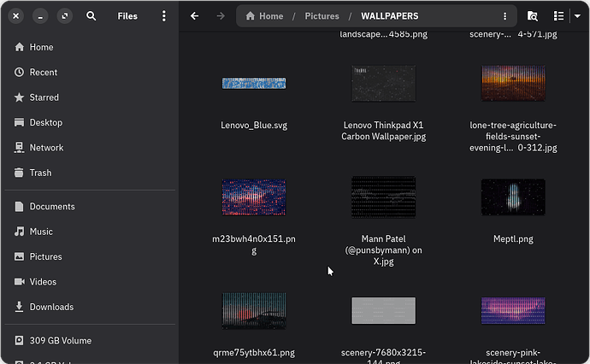Click file name scenery-7680x3215
Image resolution: width=590 pixels, height=364 pixels.
pyautogui.click(x=383, y=355)
